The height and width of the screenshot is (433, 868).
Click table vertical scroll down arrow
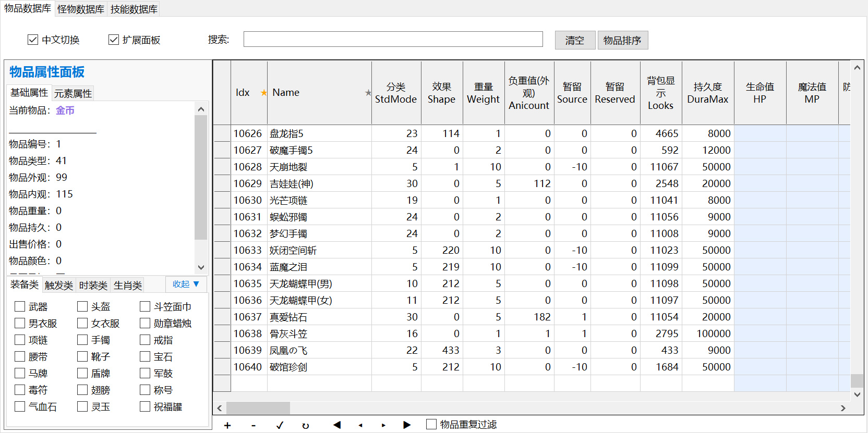[x=857, y=394]
